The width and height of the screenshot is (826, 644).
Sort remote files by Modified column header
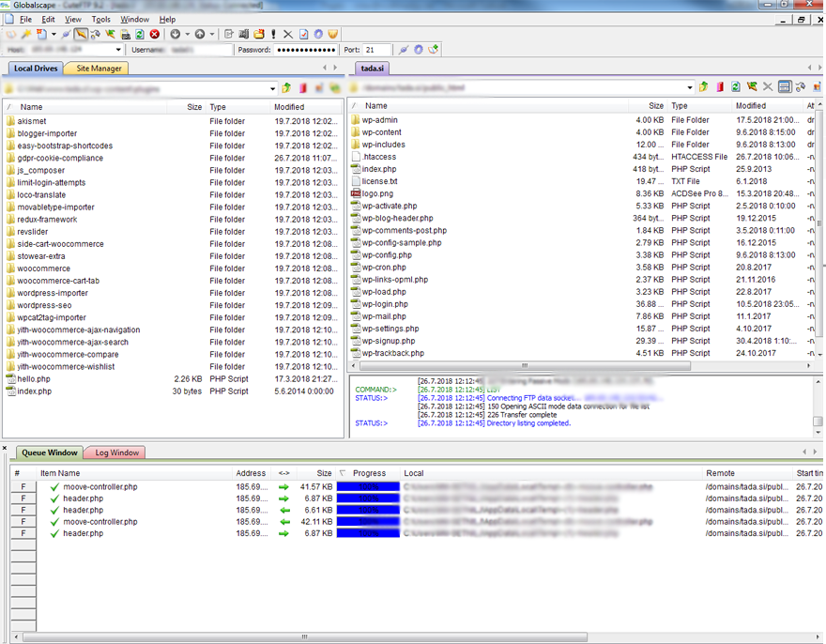[x=751, y=106]
